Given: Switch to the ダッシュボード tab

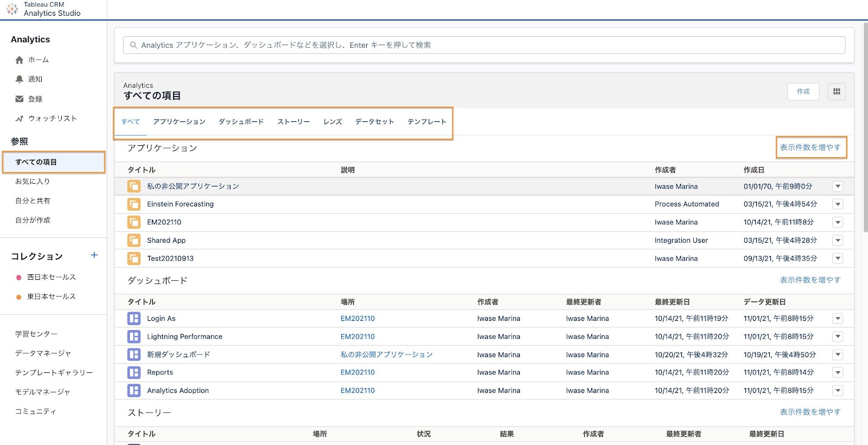Looking at the screenshot, I should 241,122.
